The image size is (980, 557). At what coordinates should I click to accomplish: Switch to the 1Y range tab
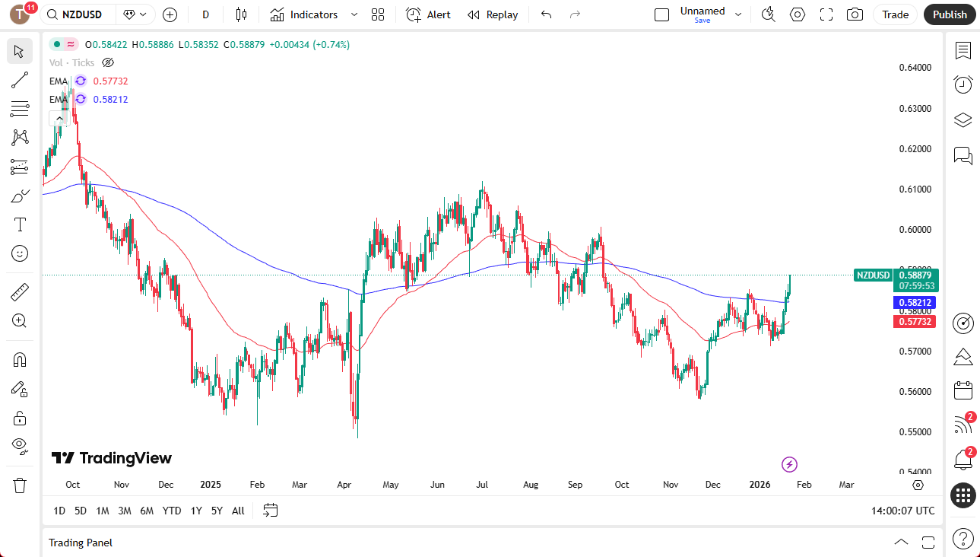click(x=195, y=511)
